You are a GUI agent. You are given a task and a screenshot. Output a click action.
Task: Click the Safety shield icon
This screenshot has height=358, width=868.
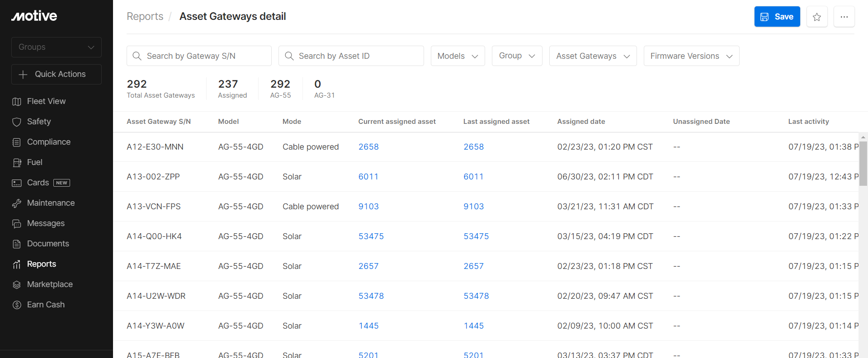(x=17, y=122)
